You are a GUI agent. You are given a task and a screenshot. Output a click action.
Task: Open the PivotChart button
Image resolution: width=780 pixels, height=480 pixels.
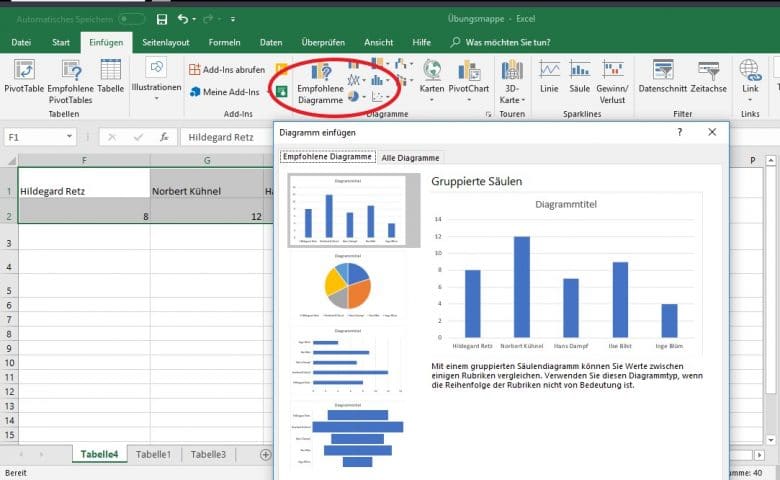pyautogui.click(x=469, y=80)
